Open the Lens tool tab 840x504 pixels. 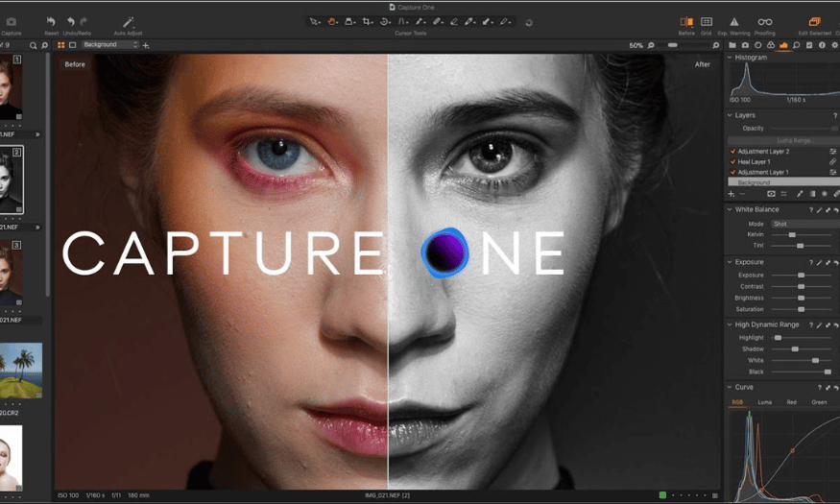758,45
